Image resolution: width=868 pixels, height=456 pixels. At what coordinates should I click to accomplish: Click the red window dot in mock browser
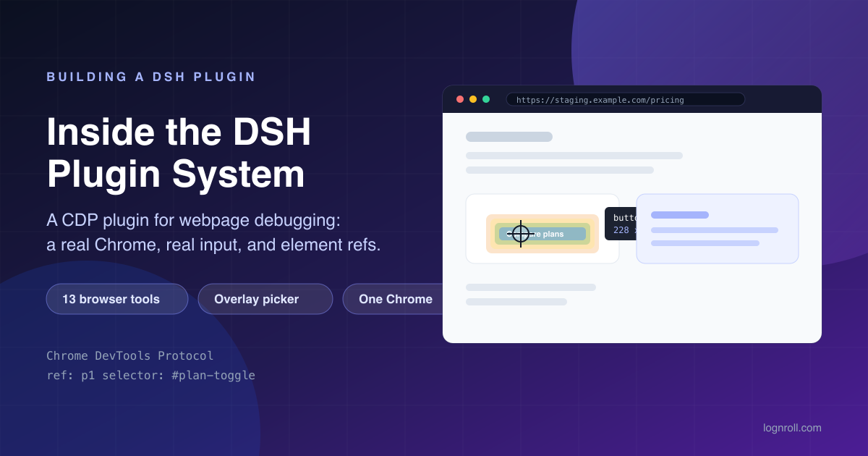point(460,99)
